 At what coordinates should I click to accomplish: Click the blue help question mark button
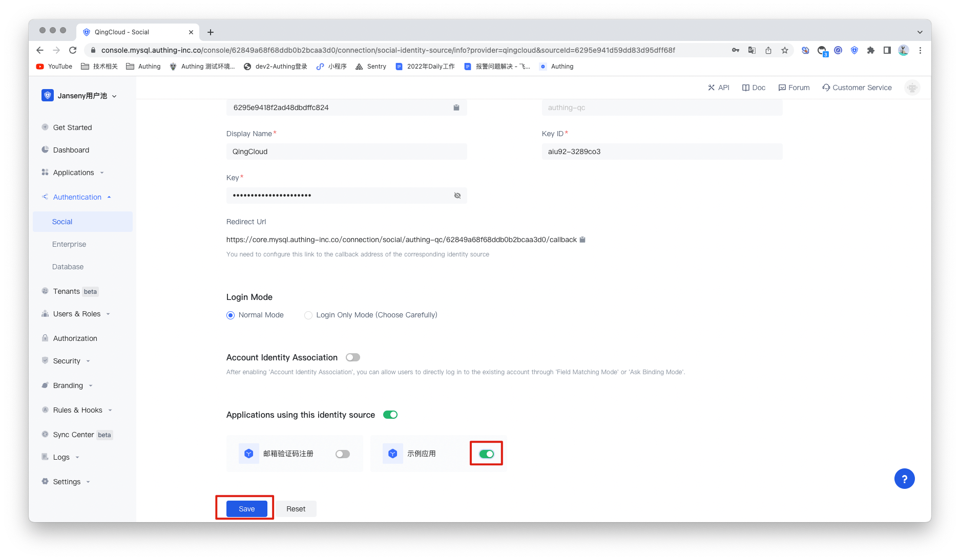904,479
